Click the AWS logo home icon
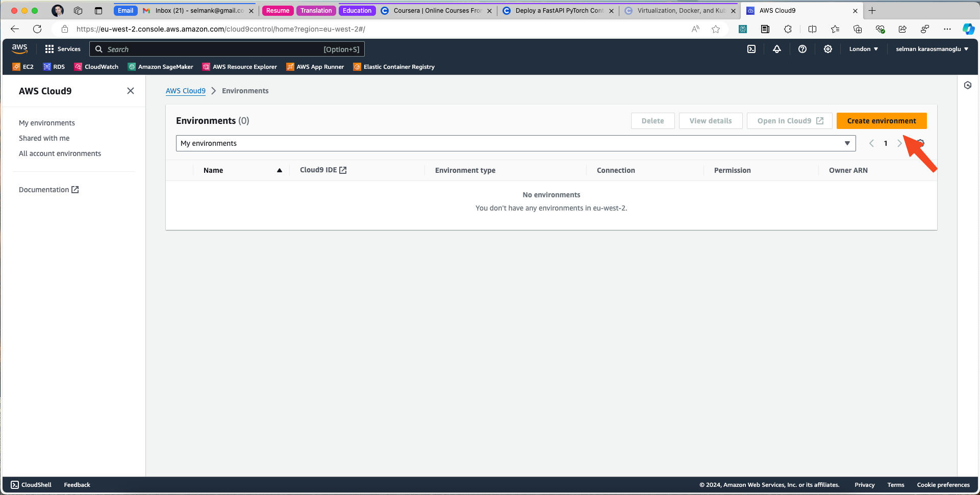The height and width of the screenshot is (495, 980). coord(19,49)
